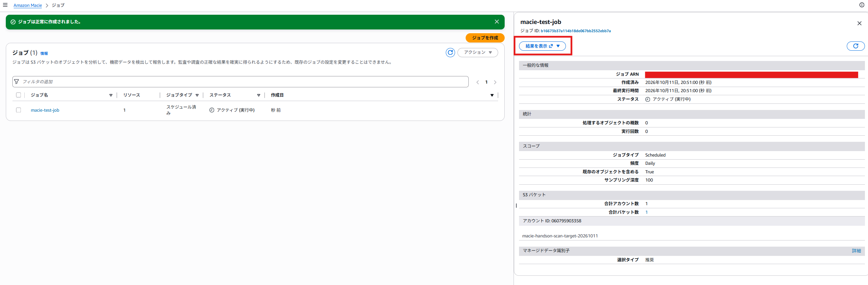868x285 pixels.
Task: Click the 最終実行時間 timestamp value
Action: coord(678,91)
